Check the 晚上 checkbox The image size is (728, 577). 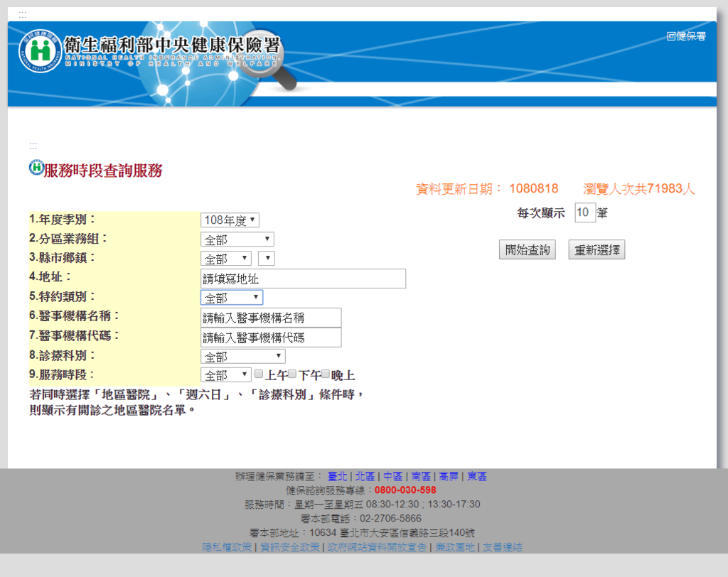326,374
